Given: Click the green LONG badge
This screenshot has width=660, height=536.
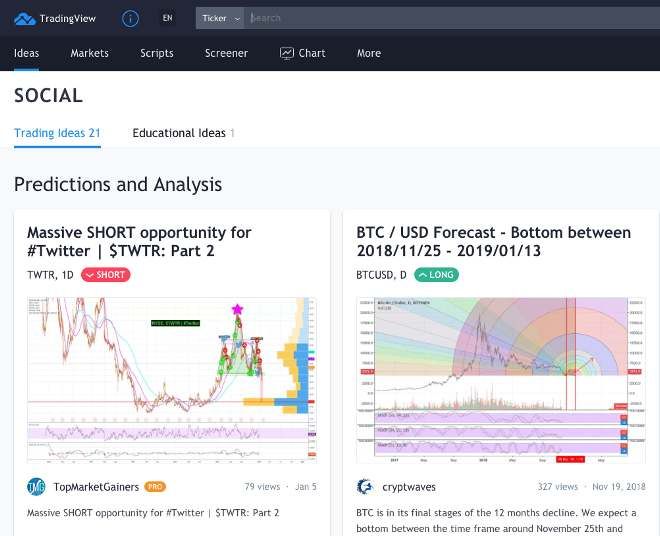Looking at the screenshot, I should click(436, 275).
